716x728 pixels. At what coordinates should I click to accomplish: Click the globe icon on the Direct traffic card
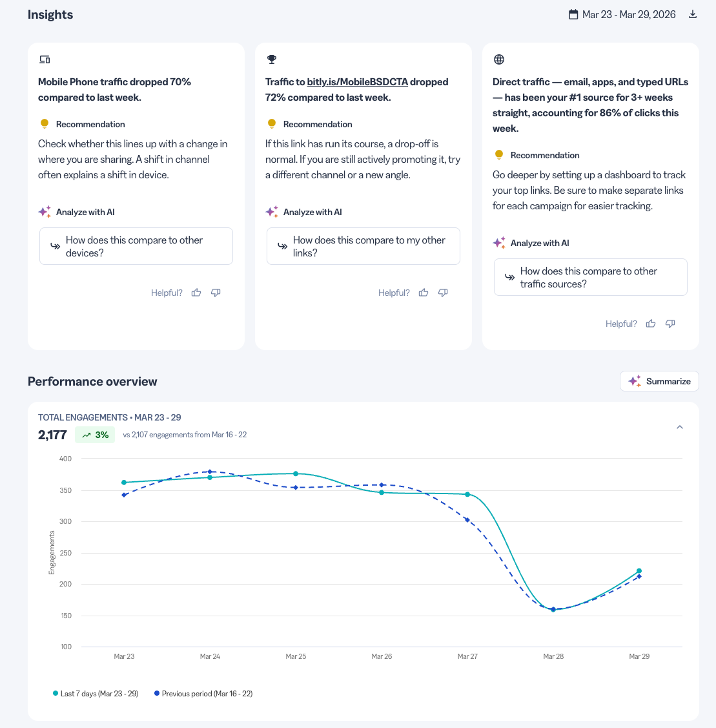499,59
